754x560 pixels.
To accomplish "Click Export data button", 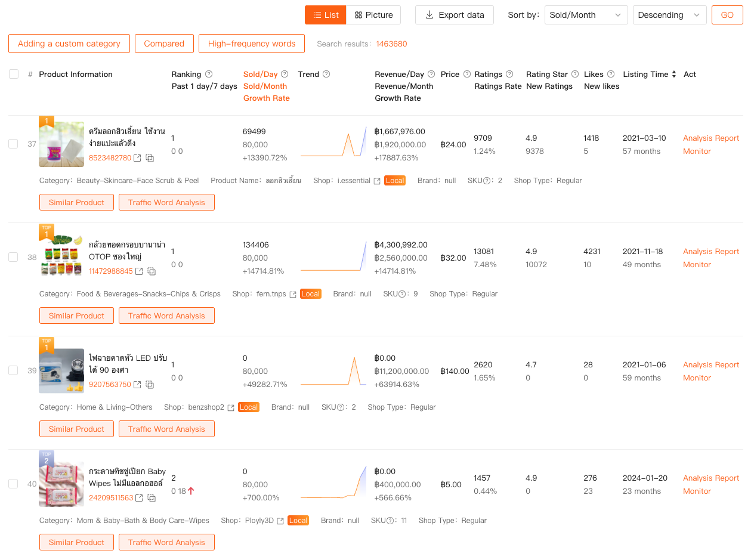I will (x=454, y=15).
